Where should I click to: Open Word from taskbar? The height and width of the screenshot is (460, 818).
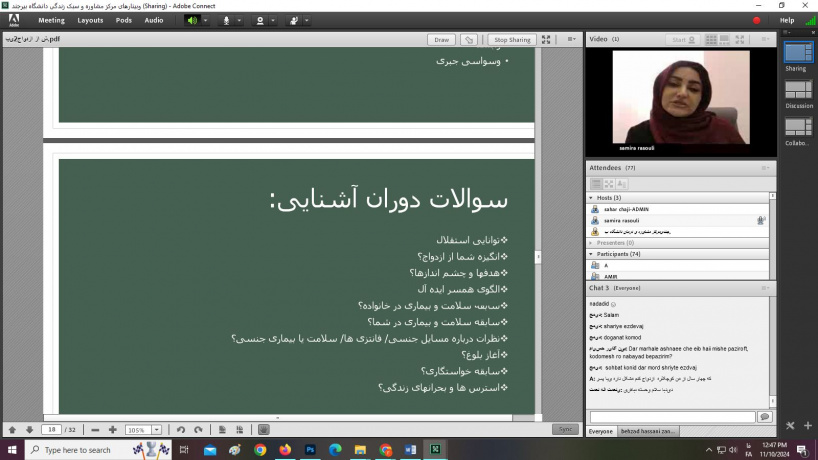point(410,450)
